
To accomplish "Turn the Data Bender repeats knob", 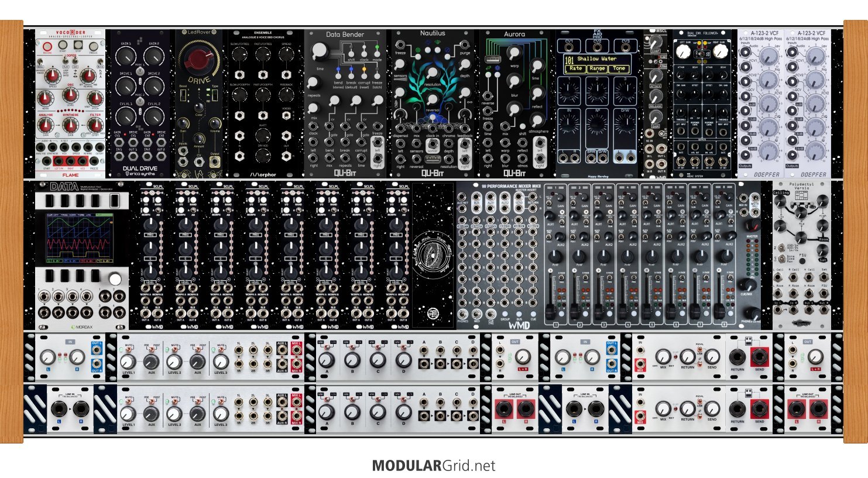I will coord(314,83).
